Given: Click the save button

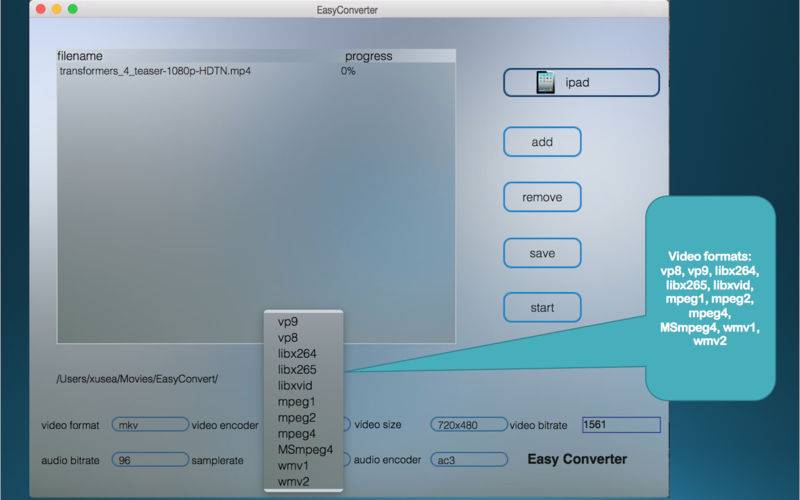Looking at the screenshot, I should tap(541, 253).
